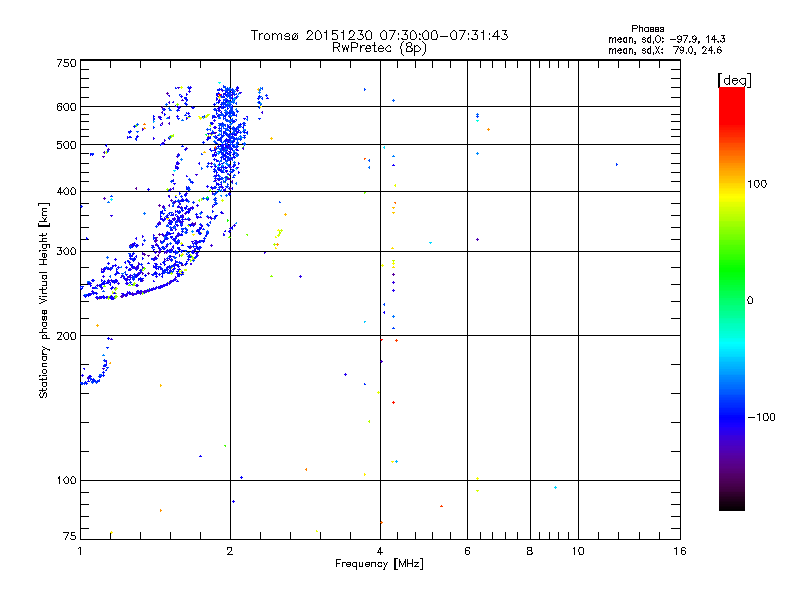Click the plot title 'Tromsø 20151230 07:30:00-07:31:43'
The height and width of the screenshot is (600, 800).
click(379, 35)
